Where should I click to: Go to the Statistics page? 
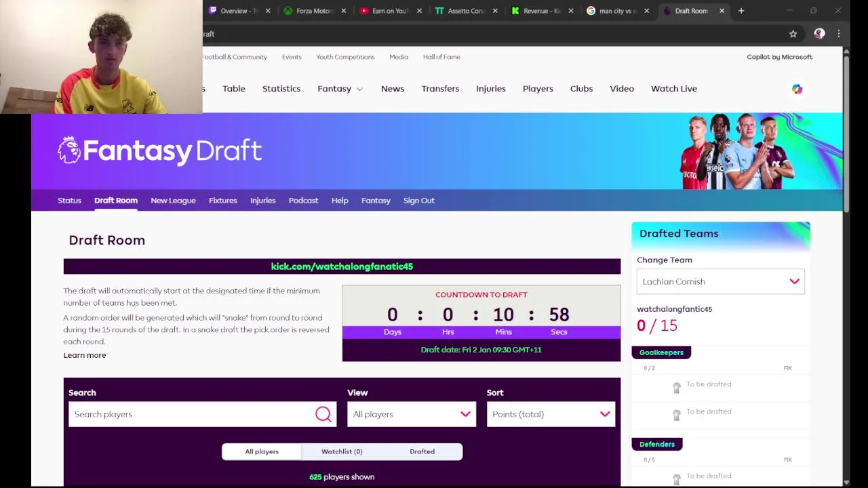tap(281, 89)
